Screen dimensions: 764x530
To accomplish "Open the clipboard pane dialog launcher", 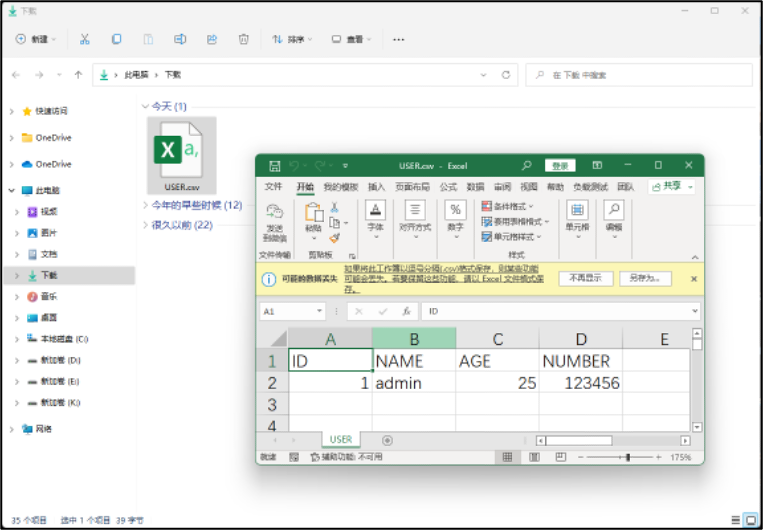I will click(x=352, y=256).
